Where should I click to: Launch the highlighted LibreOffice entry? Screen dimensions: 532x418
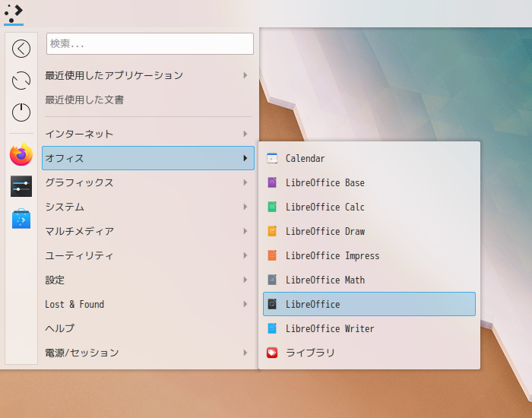coord(369,304)
